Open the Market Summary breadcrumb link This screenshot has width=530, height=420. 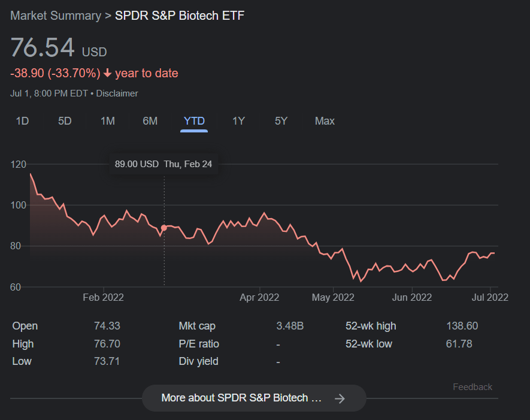click(56, 16)
